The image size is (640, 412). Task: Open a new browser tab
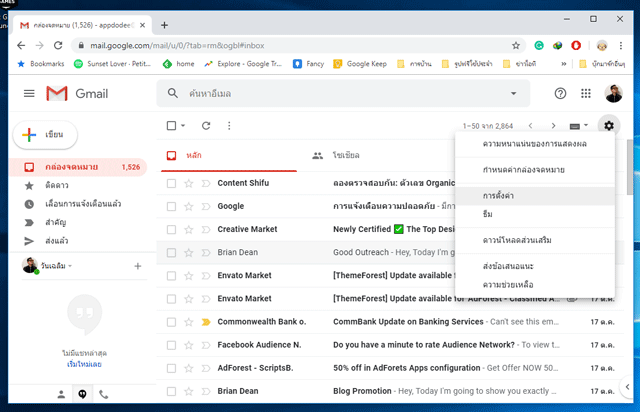(164, 25)
